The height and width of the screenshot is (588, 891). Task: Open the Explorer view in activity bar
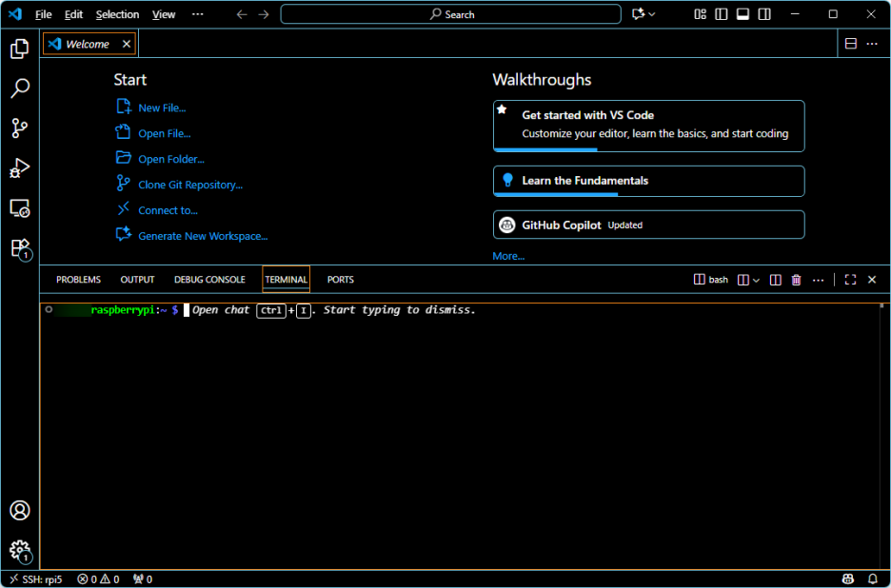point(20,49)
